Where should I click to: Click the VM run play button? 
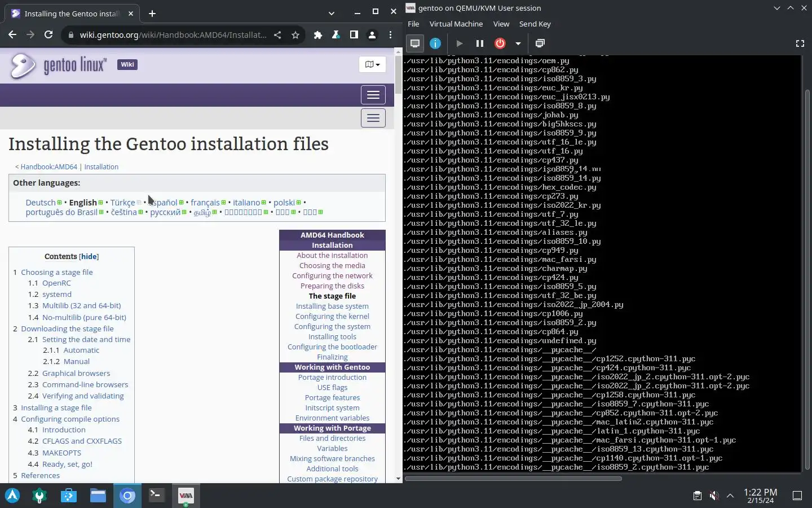[459, 43]
